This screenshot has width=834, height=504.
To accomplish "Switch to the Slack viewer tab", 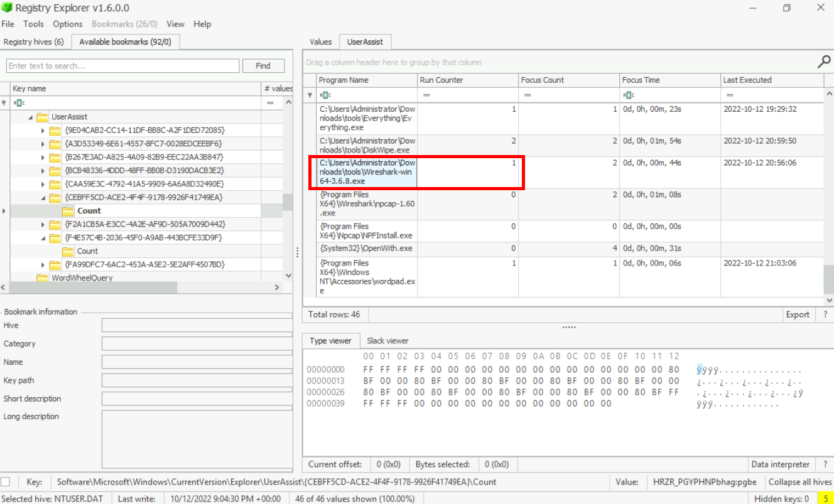I will point(387,341).
